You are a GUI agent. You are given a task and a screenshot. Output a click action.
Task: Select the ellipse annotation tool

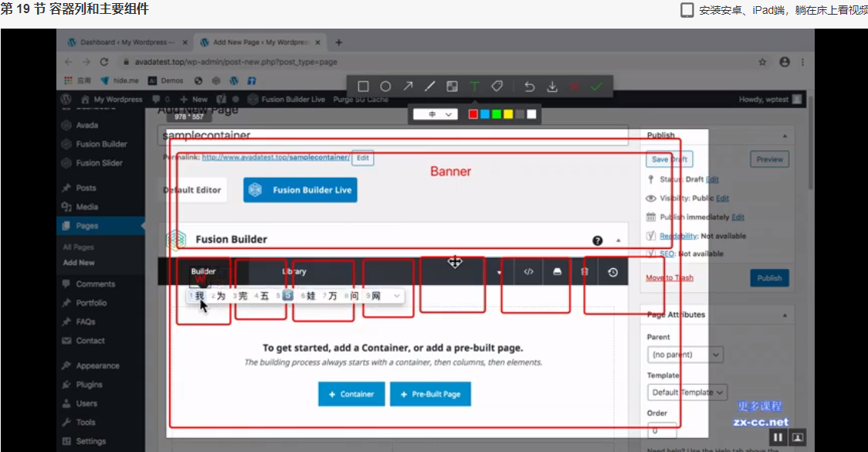point(385,87)
